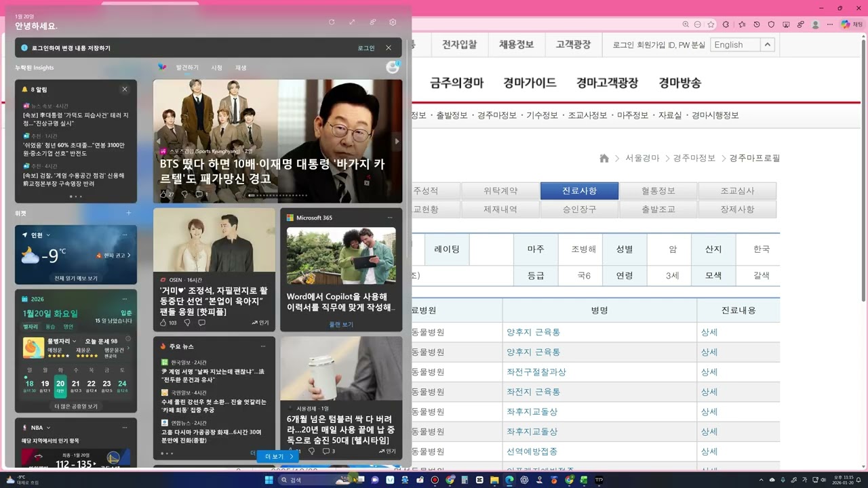
Task: Go to next headline carousel slide
Action: [397, 141]
